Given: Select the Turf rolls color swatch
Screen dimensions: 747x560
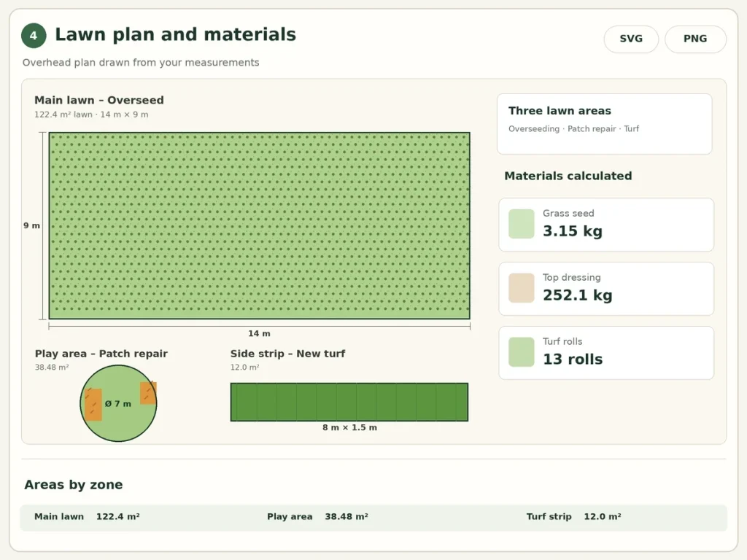Looking at the screenshot, I should [521, 352].
